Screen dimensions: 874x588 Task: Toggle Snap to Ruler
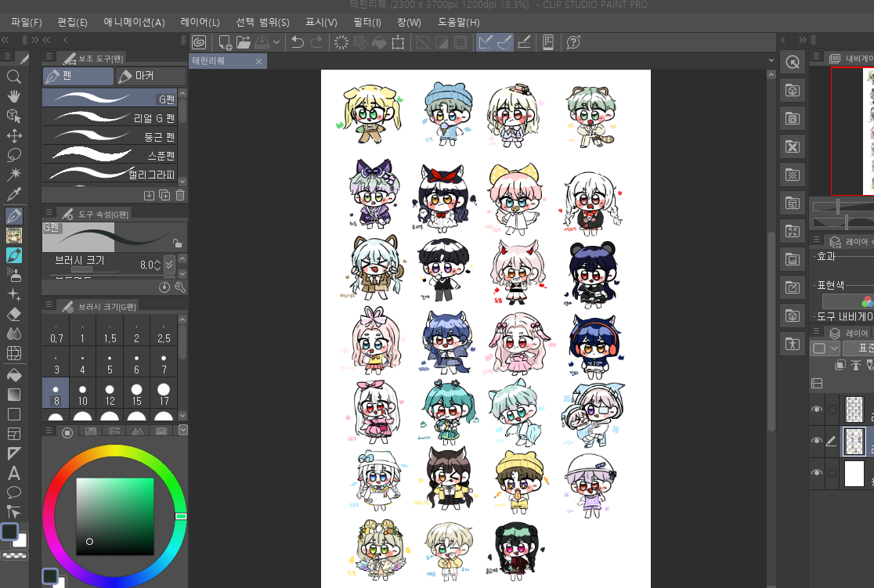tap(486, 42)
